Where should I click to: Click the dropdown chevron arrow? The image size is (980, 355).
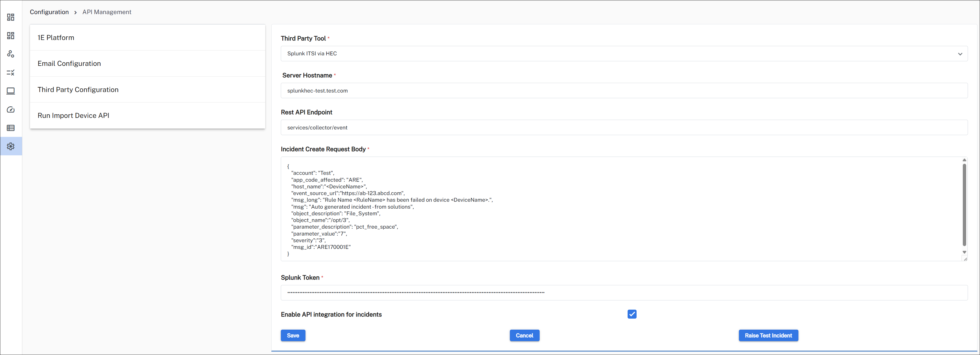(960, 54)
